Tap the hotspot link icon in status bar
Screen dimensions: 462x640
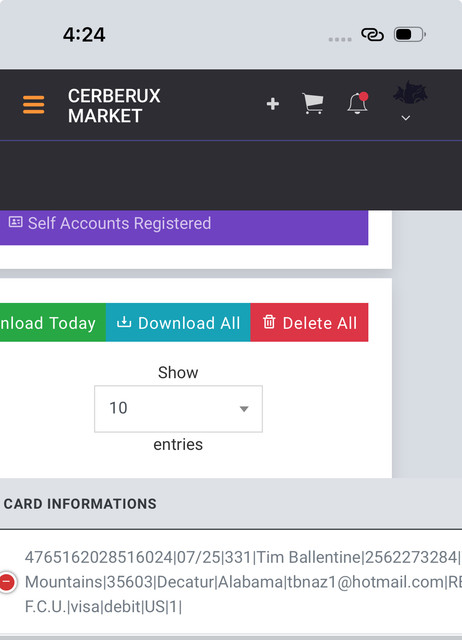coord(372,35)
